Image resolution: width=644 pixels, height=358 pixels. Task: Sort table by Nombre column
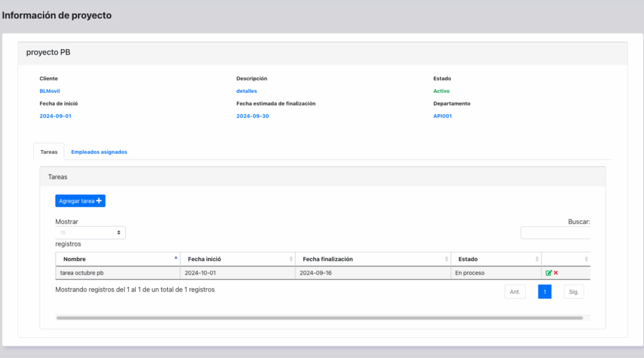click(x=118, y=259)
